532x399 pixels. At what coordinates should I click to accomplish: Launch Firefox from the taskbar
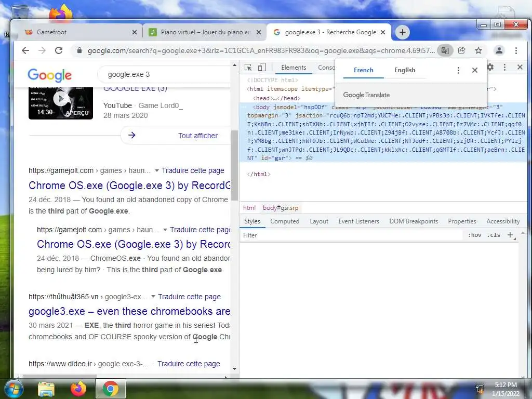click(x=78, y=389)
